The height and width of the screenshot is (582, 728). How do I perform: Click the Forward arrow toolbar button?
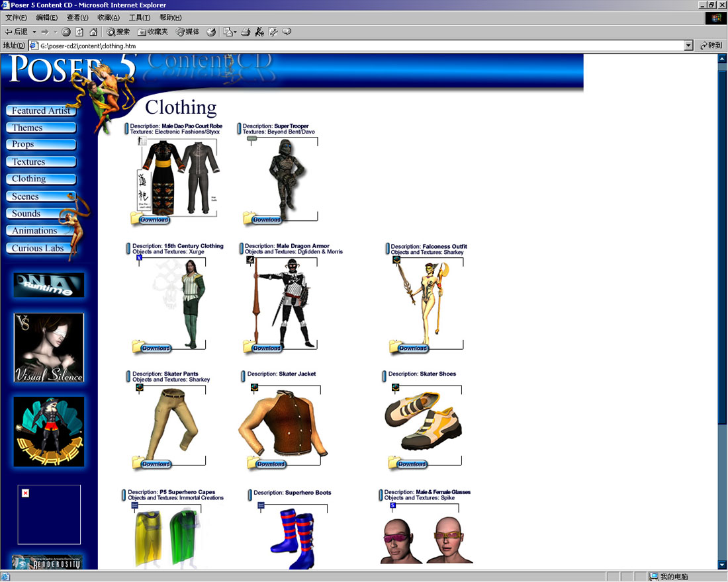pyautogui.click(x=45, y=32)
